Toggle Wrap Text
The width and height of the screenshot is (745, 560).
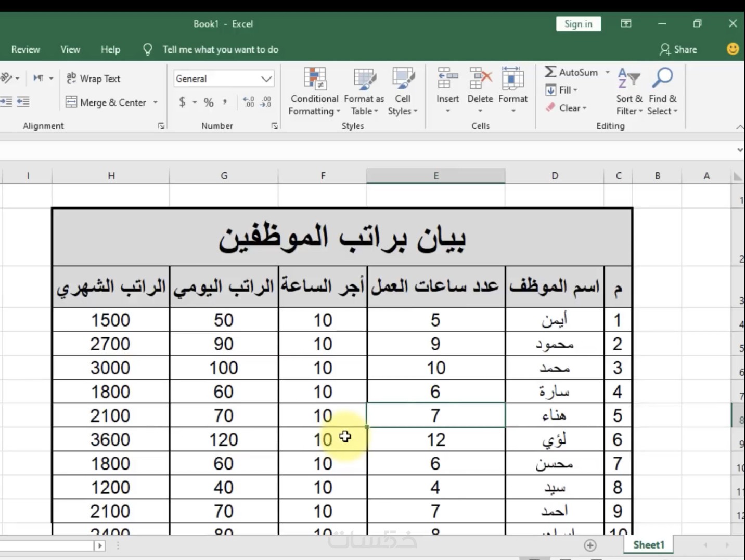(x=94, y=79)
